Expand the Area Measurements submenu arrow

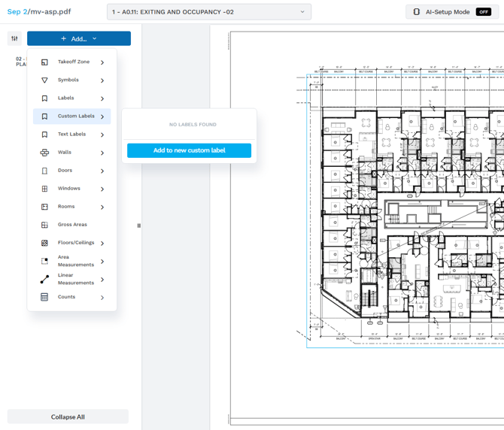[x=102, y=262]
